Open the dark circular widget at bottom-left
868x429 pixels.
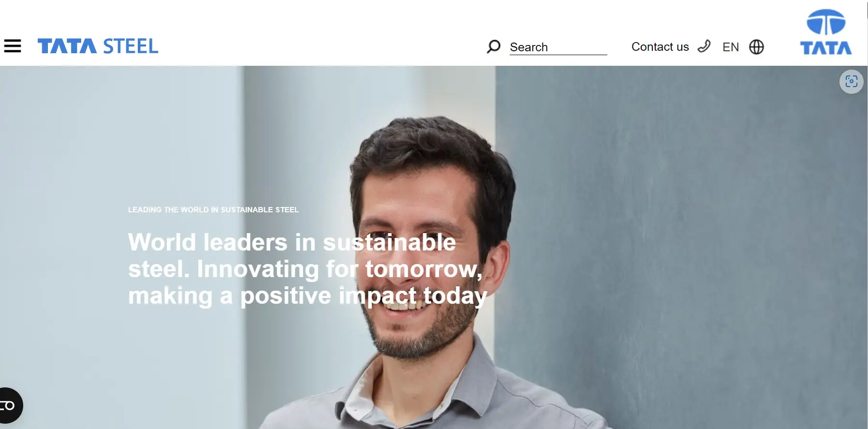pos(10,405)
